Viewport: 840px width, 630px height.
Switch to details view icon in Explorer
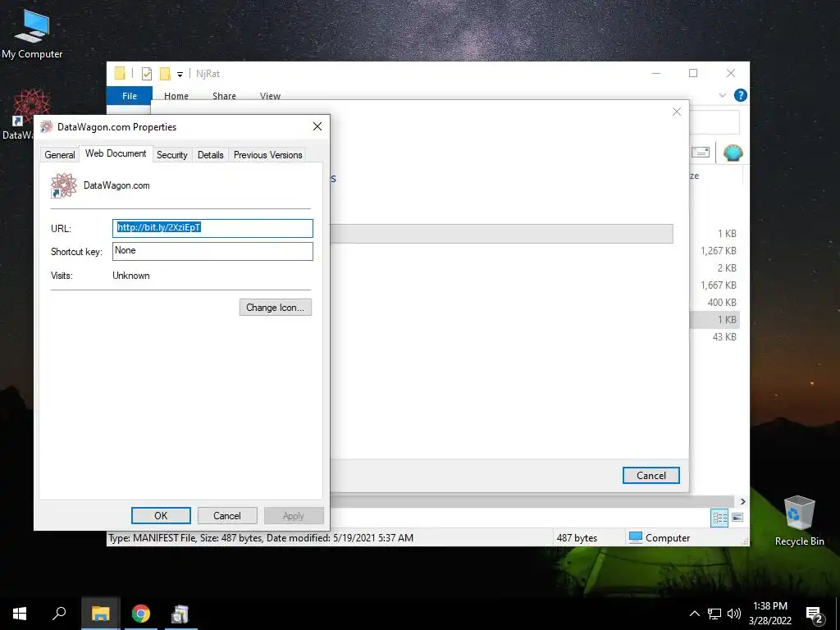719,518
